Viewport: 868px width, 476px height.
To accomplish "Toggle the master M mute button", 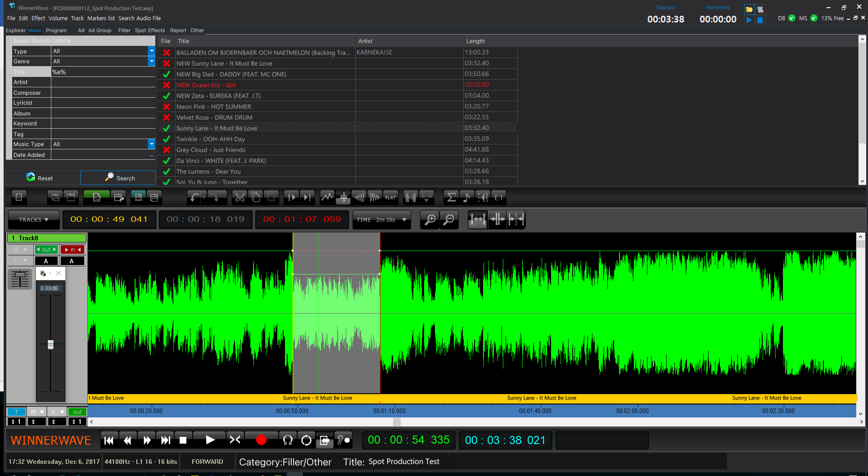I will (36, 412).
